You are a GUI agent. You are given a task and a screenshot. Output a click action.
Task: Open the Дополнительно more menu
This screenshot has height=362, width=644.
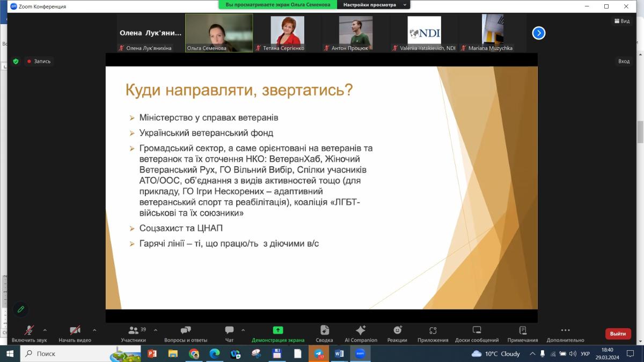pyautogui.click(x=565, y=334)
